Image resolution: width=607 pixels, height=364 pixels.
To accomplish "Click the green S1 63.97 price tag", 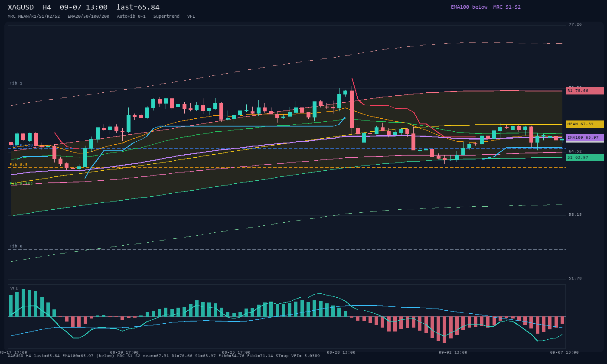I will tap(585, 157).
